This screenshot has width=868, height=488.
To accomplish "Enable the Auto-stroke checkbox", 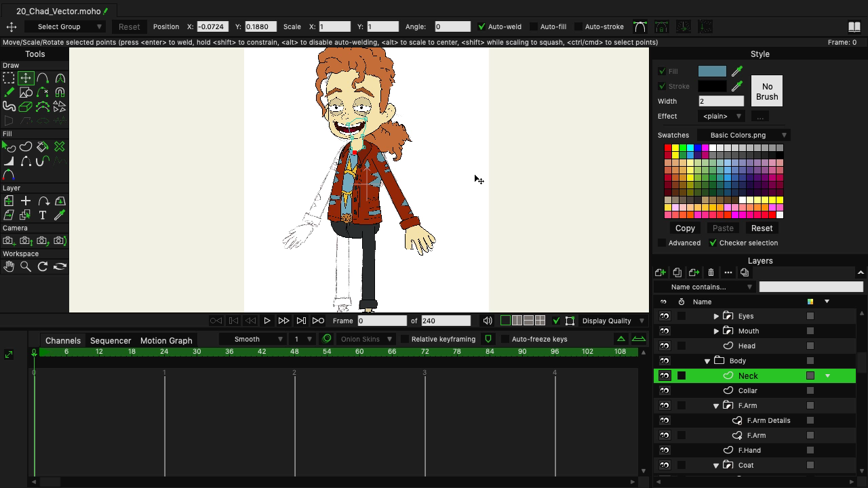I will click(578, 26).
